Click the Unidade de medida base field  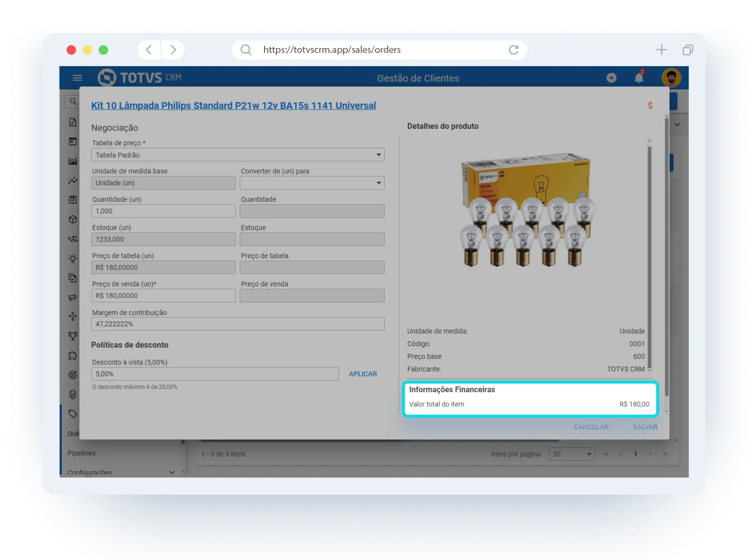pyautogui.click(x=163, y=182)
